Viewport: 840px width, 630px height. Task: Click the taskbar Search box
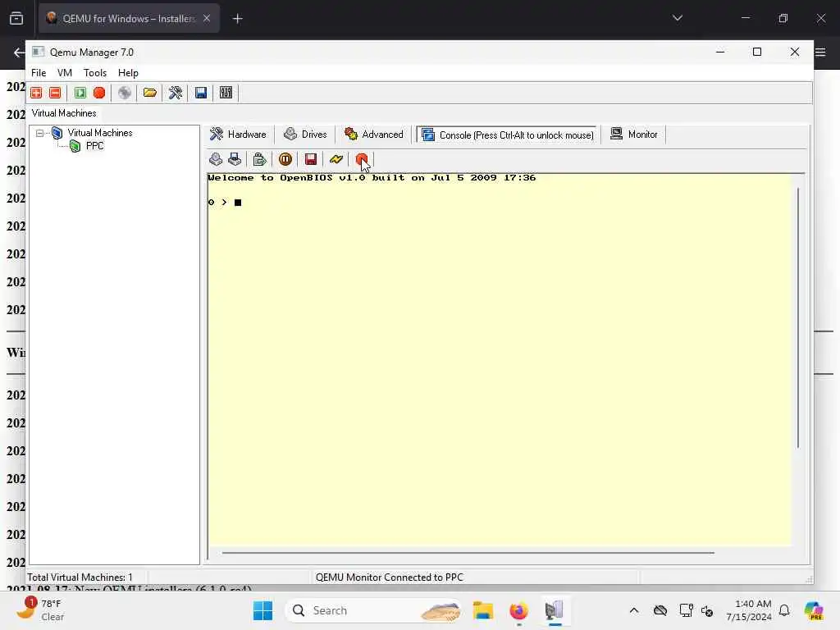coord(374,610)
